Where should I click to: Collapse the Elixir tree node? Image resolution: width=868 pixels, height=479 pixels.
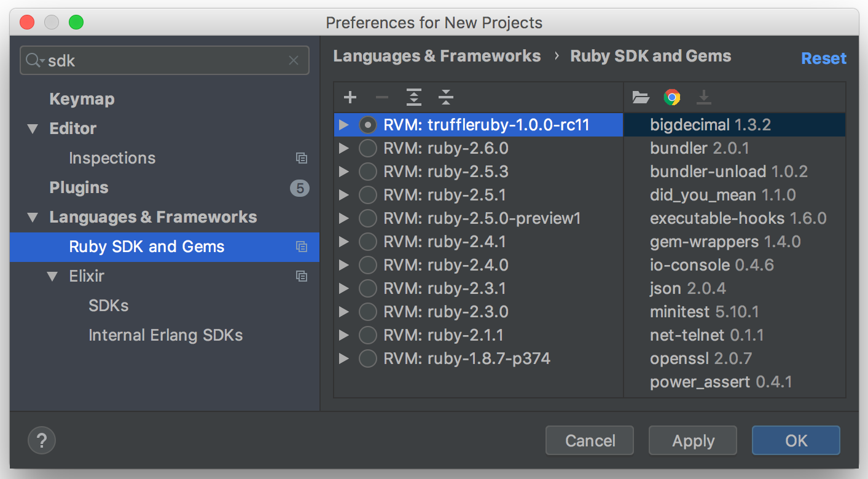click(52, 277)
